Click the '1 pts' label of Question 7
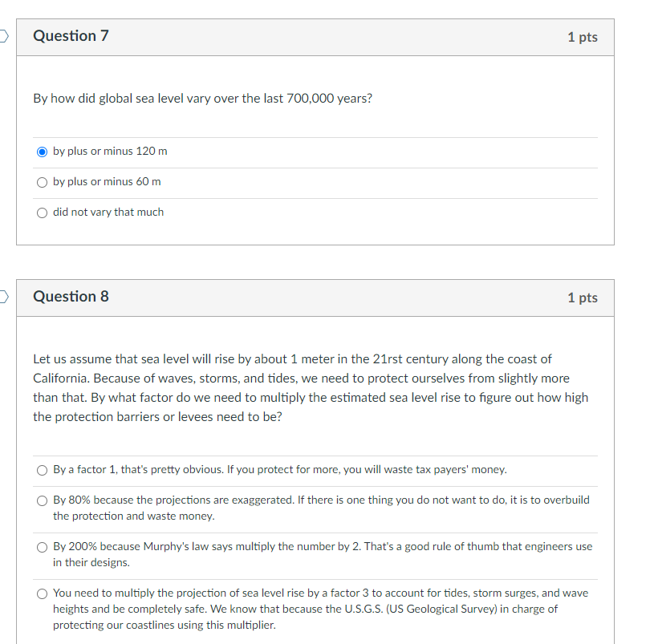 coord(583,38)
